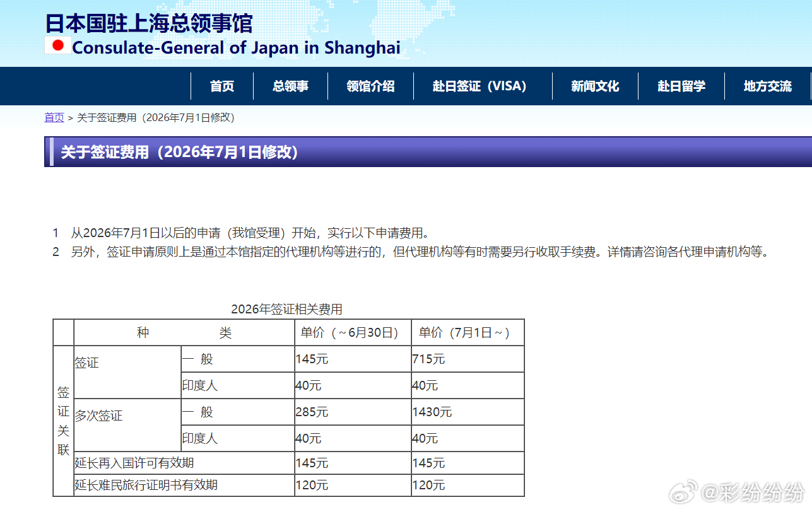Screen dimensions: 812x512
Task: Open the 总领事 navigation menu item
Action: (x=290, y=86)
